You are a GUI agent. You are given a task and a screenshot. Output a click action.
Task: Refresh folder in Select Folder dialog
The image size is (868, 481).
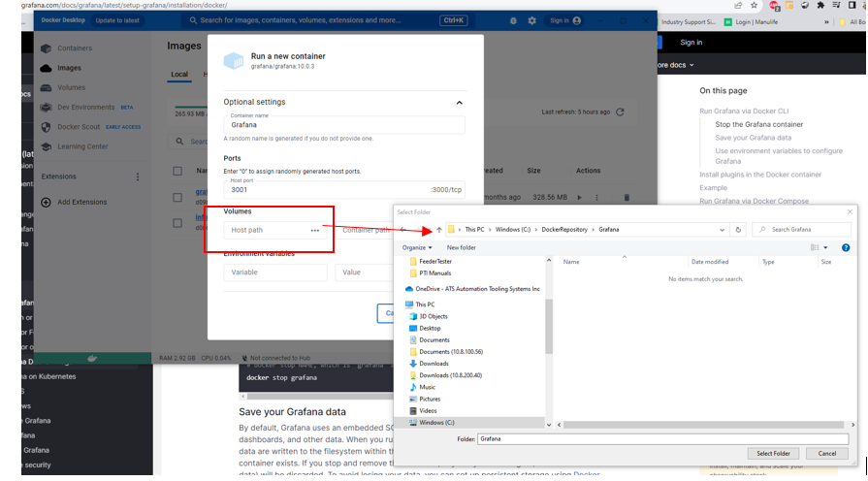738,230
